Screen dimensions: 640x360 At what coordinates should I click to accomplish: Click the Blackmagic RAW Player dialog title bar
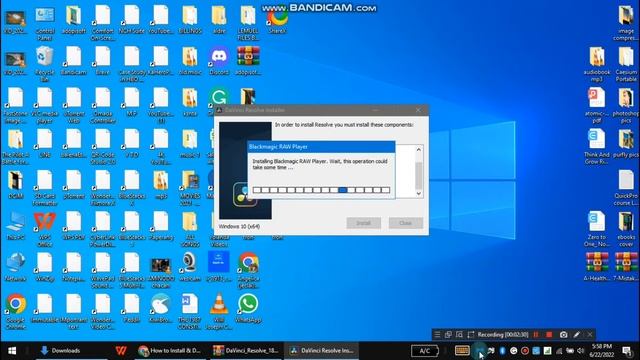pos(321,147)
